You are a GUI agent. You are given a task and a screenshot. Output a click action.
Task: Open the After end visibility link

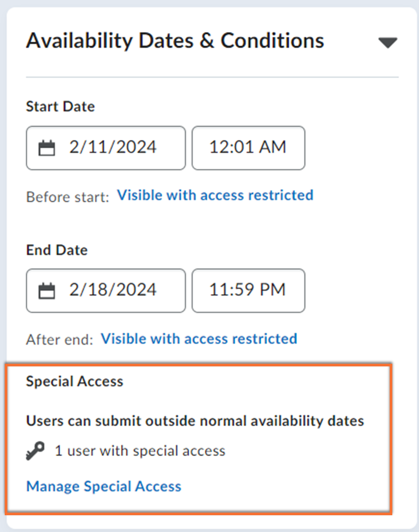click(199, 339)
